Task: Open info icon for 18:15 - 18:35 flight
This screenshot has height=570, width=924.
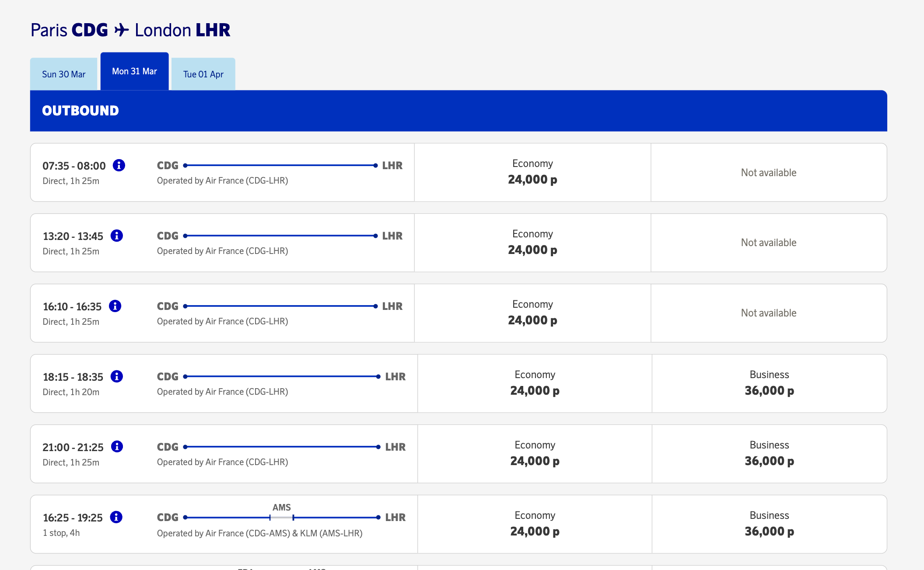Action: click(x=117, y=376)
